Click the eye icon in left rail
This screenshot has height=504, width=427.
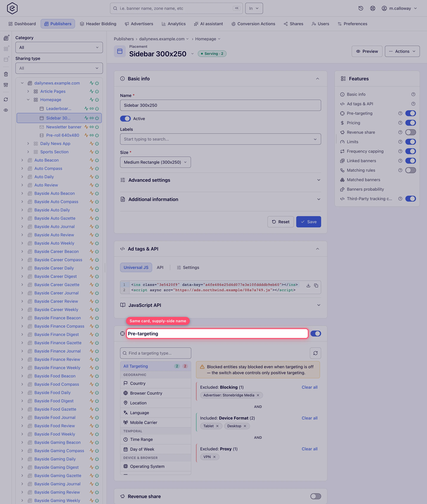(x=6, y=110)
